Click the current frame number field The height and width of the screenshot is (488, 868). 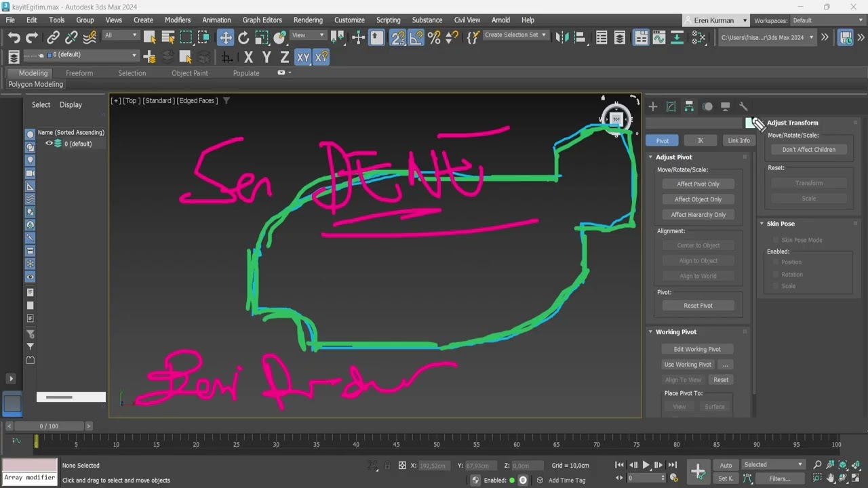click(x=646, y=479)
